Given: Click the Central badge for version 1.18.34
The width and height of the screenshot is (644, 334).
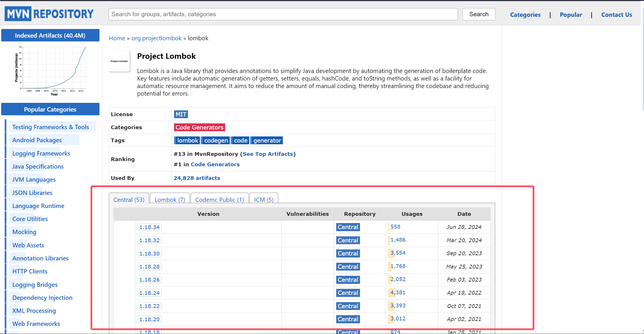Looking at the screenshot, I should point(348,227).
